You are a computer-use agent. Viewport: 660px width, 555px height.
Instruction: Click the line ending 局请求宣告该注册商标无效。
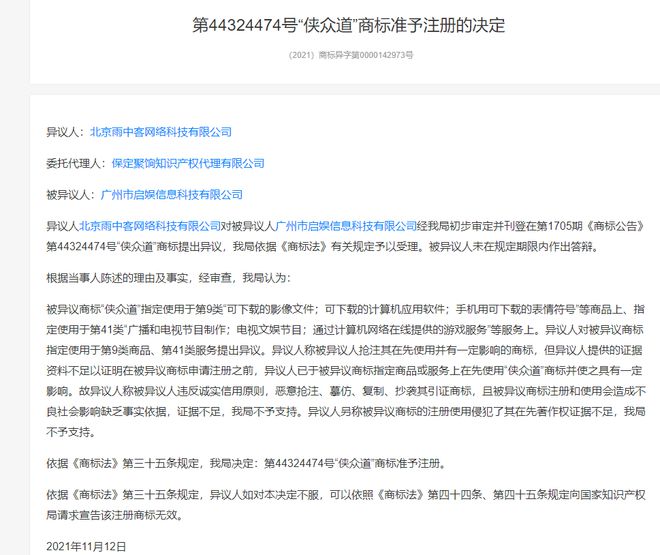tap(115, 515)
